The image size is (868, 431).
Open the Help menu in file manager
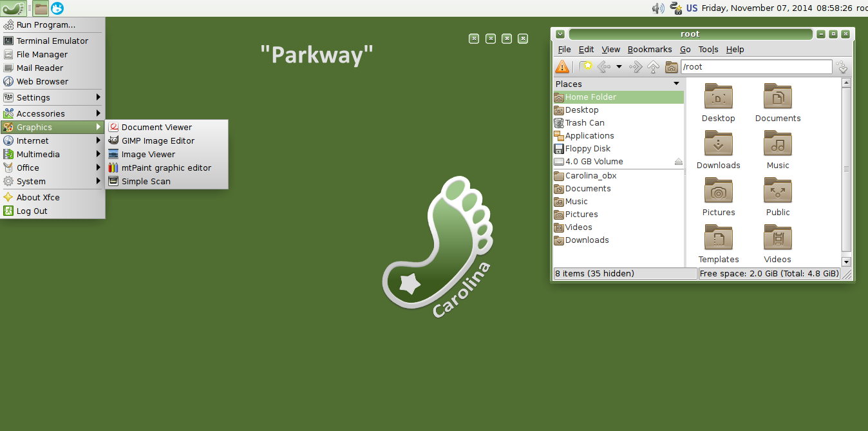coord(735,49)
